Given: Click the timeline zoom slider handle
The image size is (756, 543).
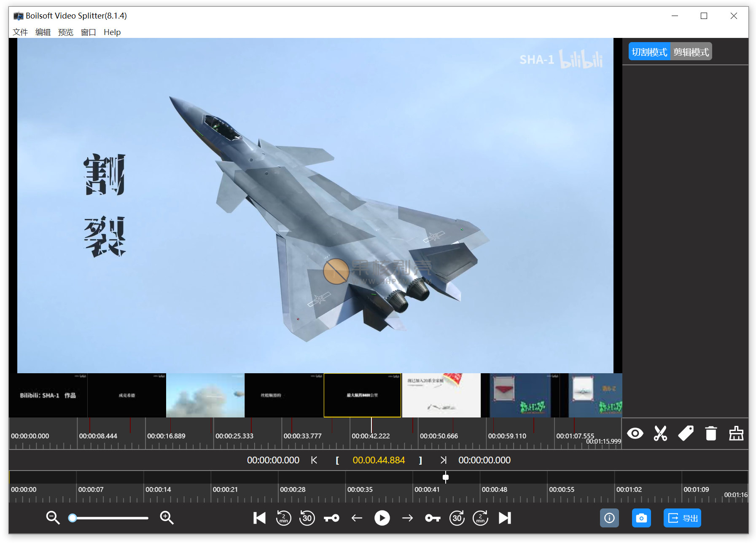Looking at the screenshot, I should click(73, 518).
